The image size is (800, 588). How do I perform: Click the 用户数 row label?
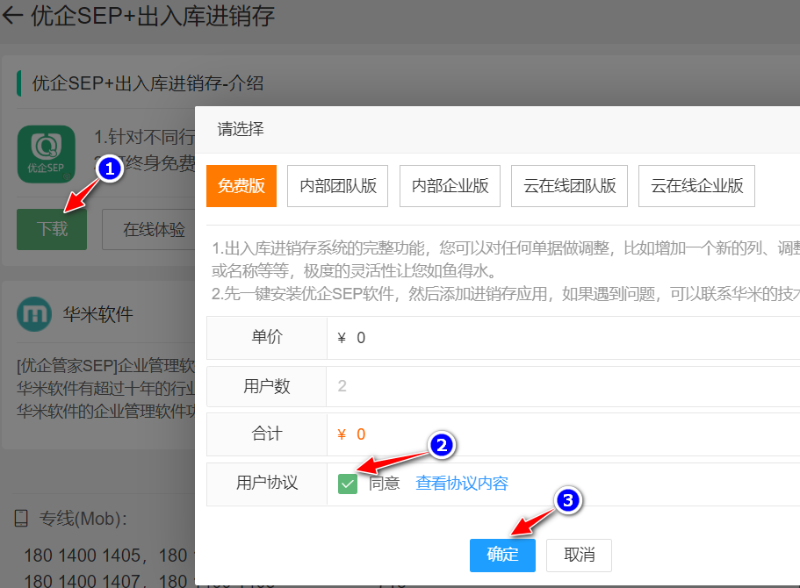coord(267,386)
